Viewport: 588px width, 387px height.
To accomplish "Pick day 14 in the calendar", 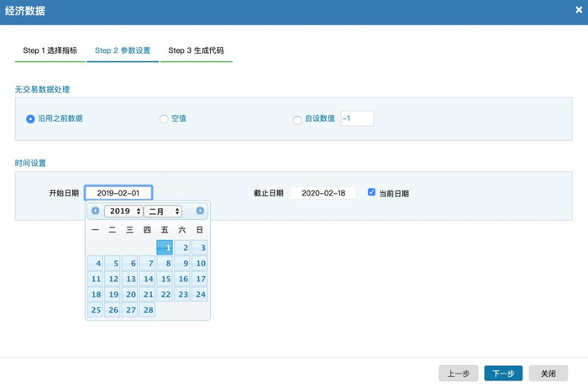I will (147, 279).
